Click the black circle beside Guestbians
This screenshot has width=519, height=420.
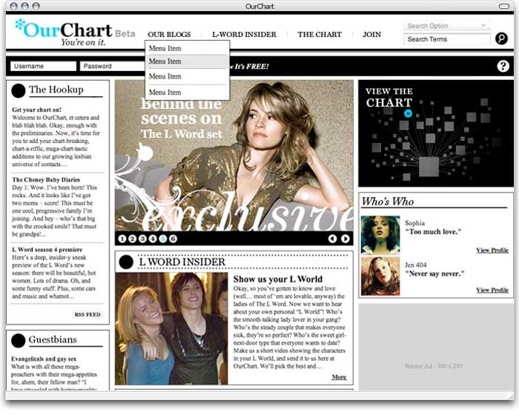click(19, 341)
